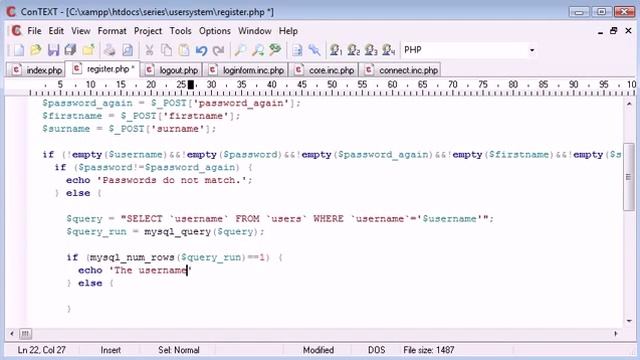This screenshot has width=640, height=360.
Task: Open the Window menu
Action: 255,31
